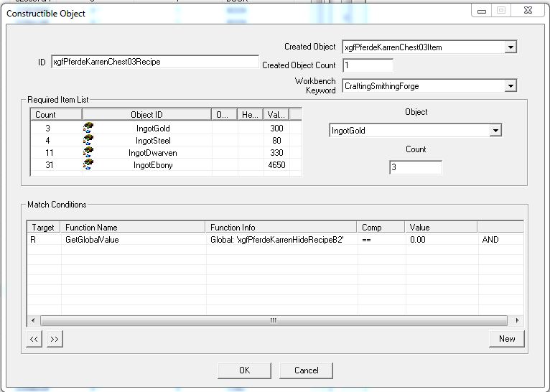
Task: Click the Comp column header
Action: click(x=381, y=227)
